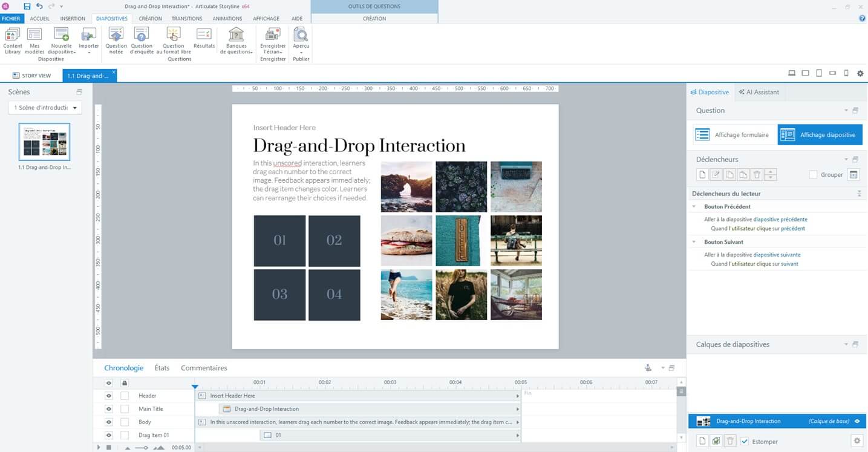Open the scene selector dropdown
Image resolution: width=868 pixels, height=452 pixels.
pos(45,108)
